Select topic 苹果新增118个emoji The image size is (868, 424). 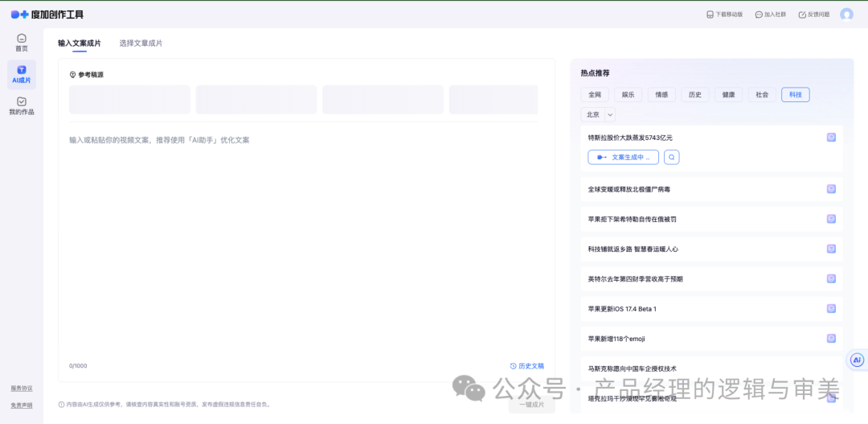coord(616,339)
